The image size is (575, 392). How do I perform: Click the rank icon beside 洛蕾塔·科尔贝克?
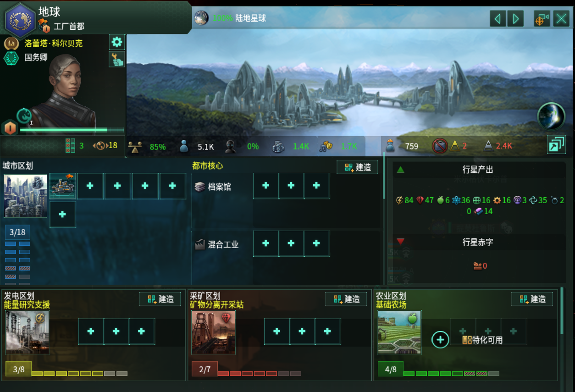click(11, 44)
